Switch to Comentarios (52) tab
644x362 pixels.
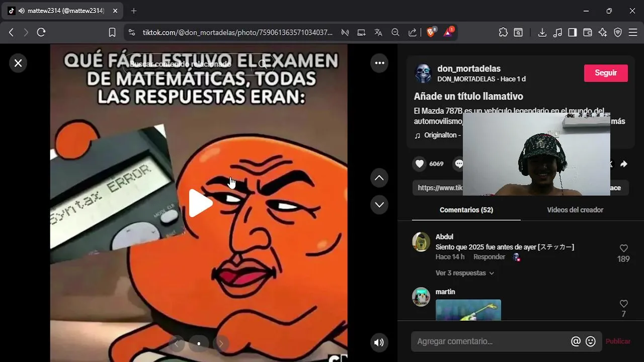pos(466,210)
